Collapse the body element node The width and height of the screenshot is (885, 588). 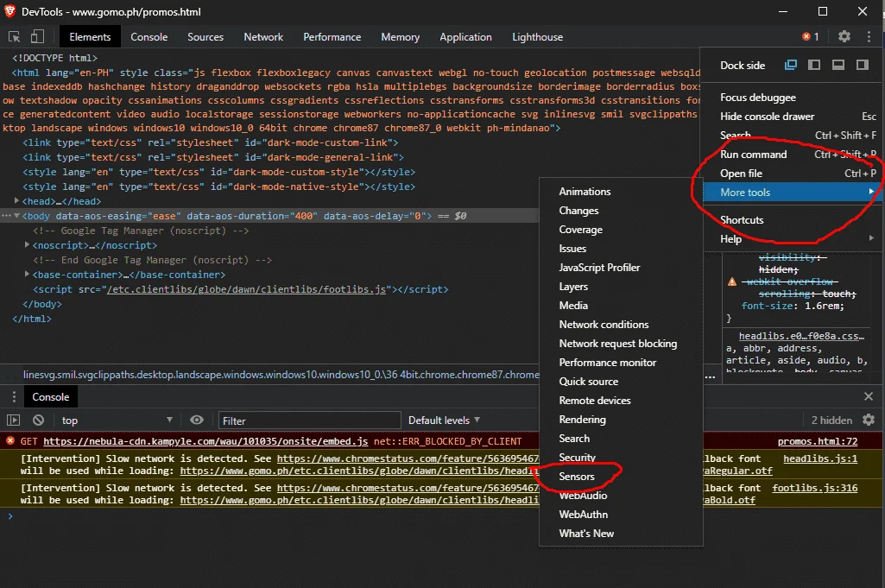[16, 216]
